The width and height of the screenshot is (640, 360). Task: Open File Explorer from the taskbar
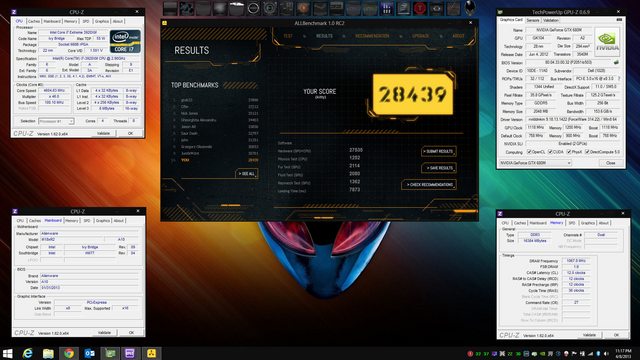point(48,353)
